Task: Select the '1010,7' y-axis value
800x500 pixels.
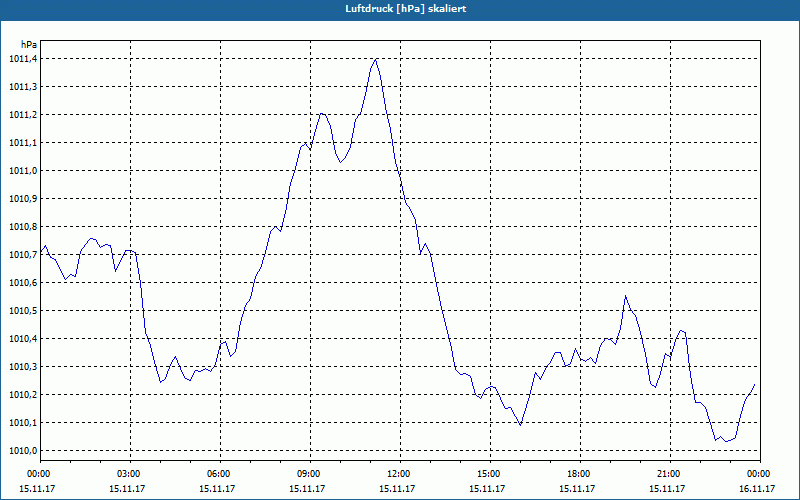Action: click(x=23, y=255)
